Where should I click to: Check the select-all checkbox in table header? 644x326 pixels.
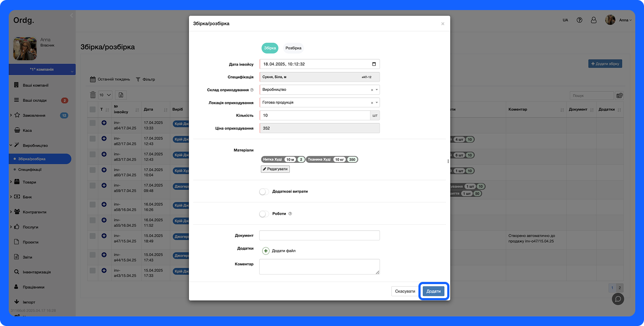tap(92, 110)
